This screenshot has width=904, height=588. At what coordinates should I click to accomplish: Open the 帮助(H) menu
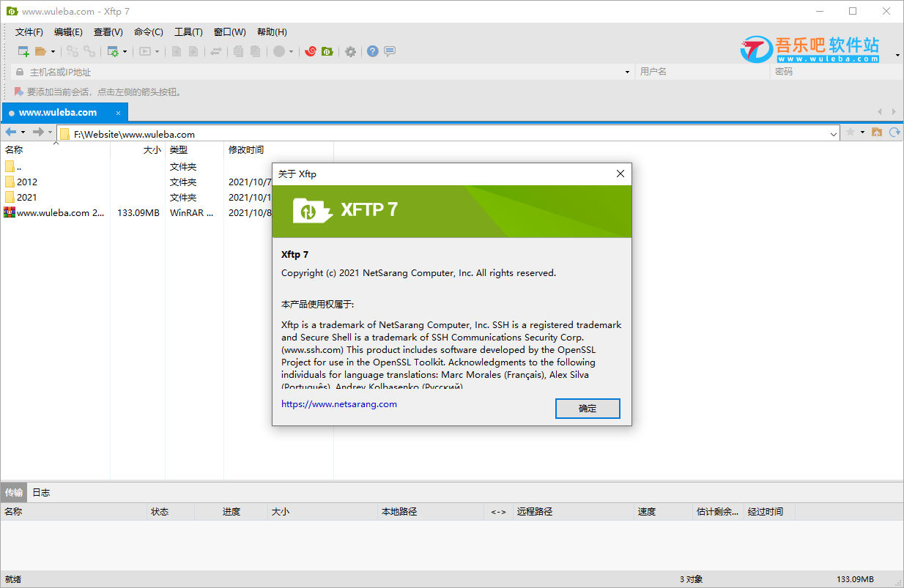click(x=272, y=32)
